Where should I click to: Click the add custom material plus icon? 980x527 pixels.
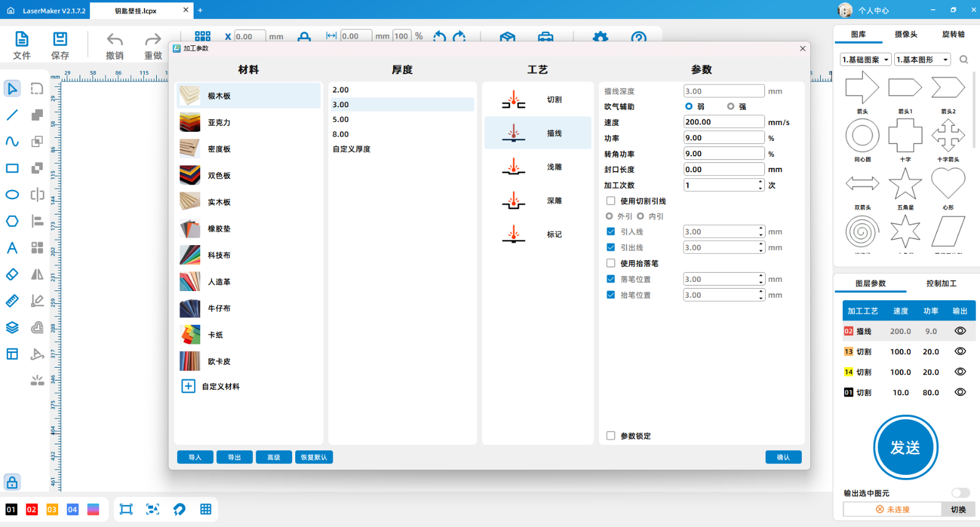pos(189,386)
